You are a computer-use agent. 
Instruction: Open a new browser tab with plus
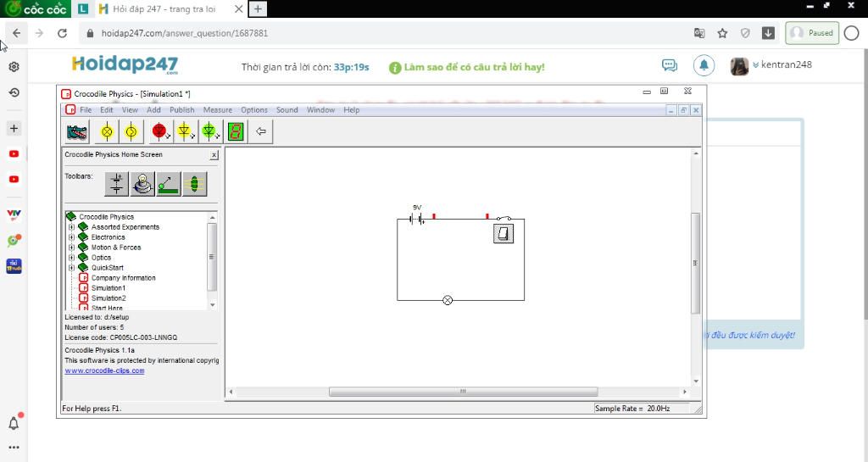point(258,8)
